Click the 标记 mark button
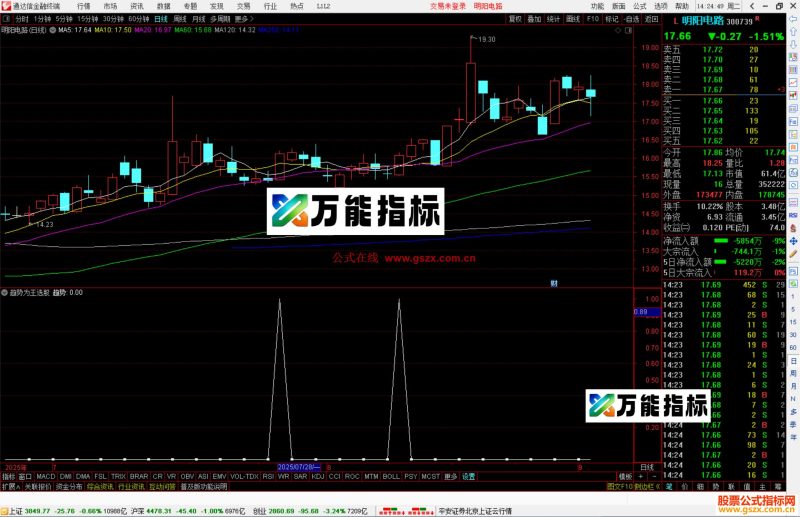Screen dimensions: 800x517 point(612,19)
